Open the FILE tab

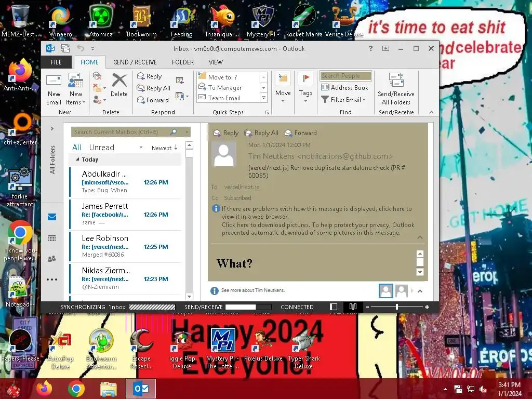[56, 62]
